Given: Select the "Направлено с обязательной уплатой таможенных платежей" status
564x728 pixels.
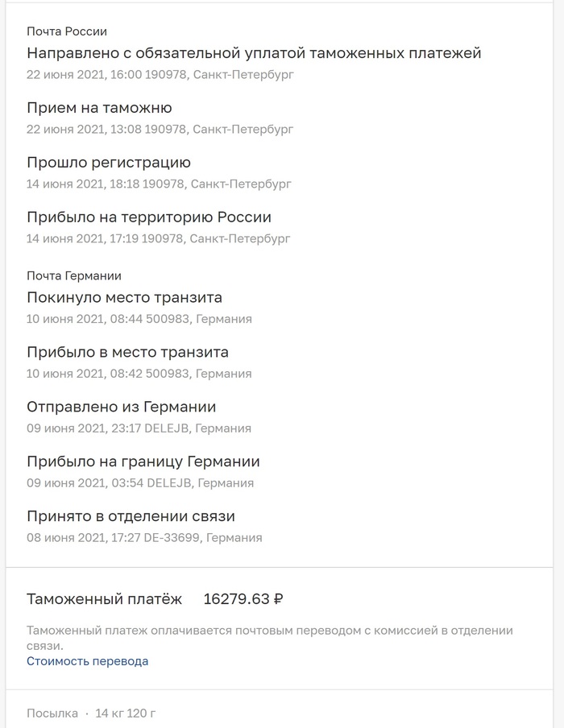Looking at the screenshot, I should point(254,53).
